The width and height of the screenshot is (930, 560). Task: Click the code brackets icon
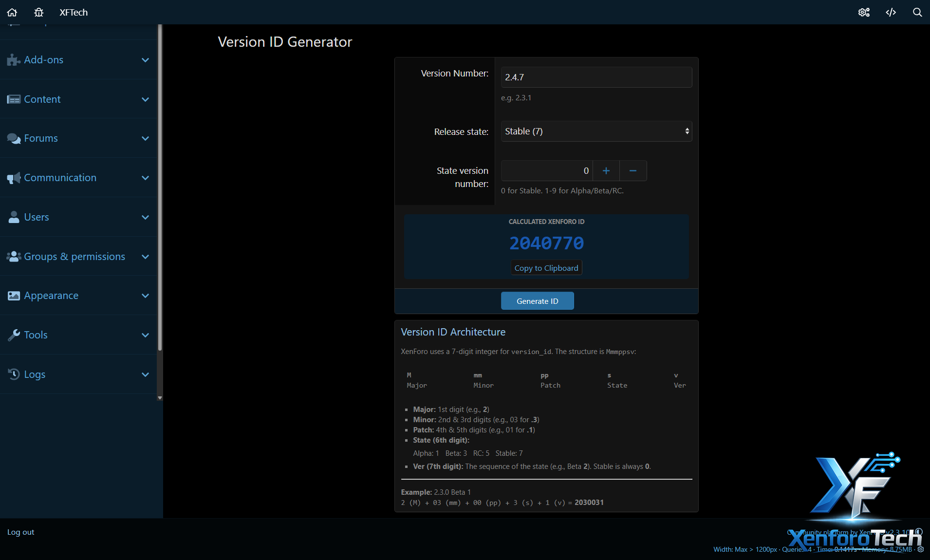[891, 12]
